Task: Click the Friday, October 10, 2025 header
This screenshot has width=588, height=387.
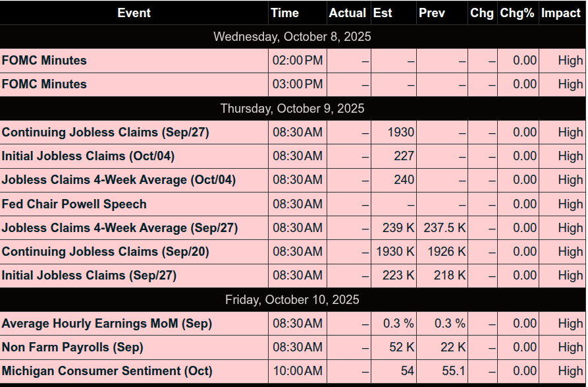Action: click(292, 300)
